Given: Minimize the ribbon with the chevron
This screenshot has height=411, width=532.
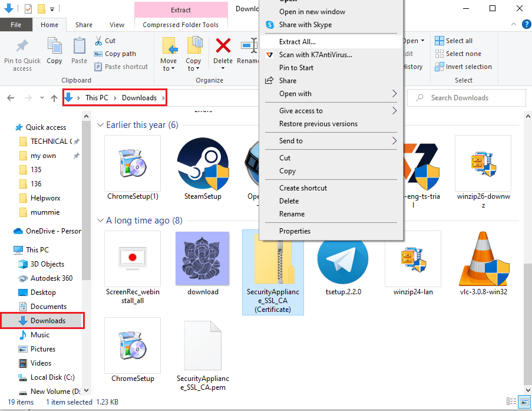Looking at the screenshot, I should pyautogui.click(x=514, y=24).
